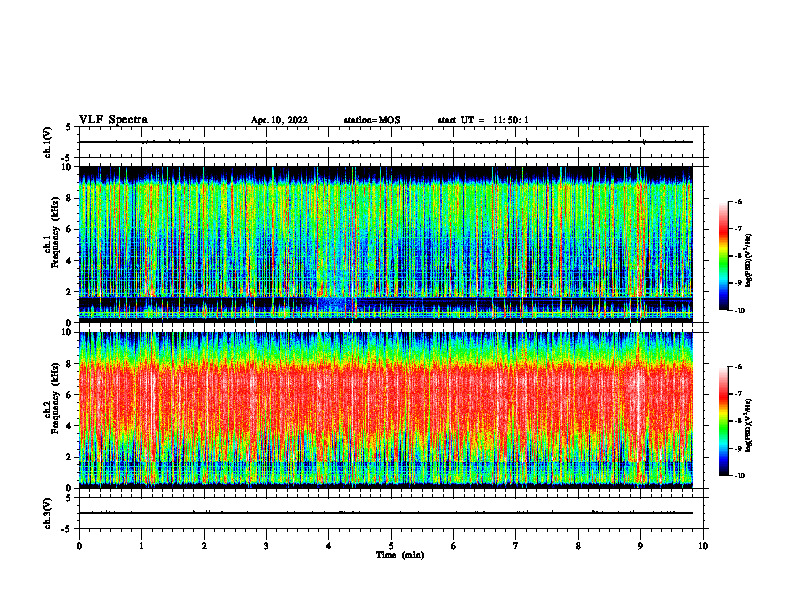Click the ch.2 "Frequency (kHz)" axis label
792x612 pixels.
pos(56,398)
